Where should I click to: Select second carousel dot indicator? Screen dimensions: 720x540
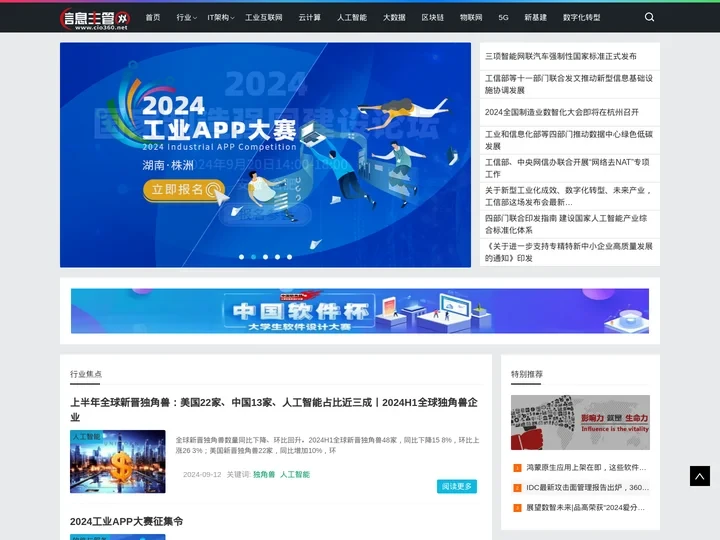pyautogui.click(x=253, y=257)
